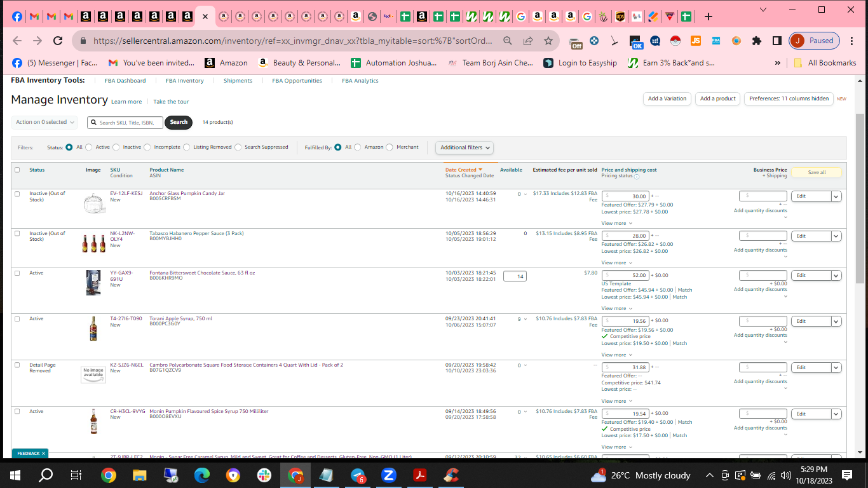Sort by the Date Created column
The width and height of the screenshot is (868, 488).
tap(464, 170)
